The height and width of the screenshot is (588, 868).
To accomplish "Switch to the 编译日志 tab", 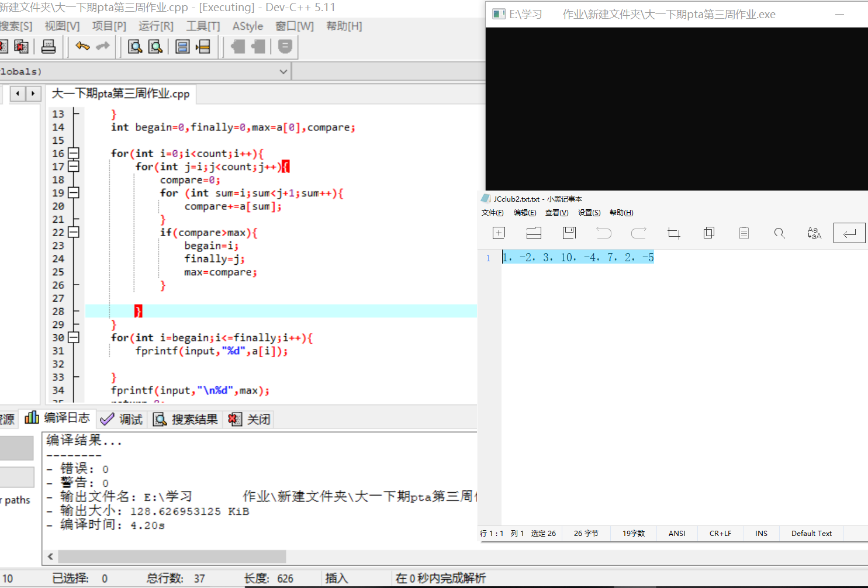I will 57,418.
